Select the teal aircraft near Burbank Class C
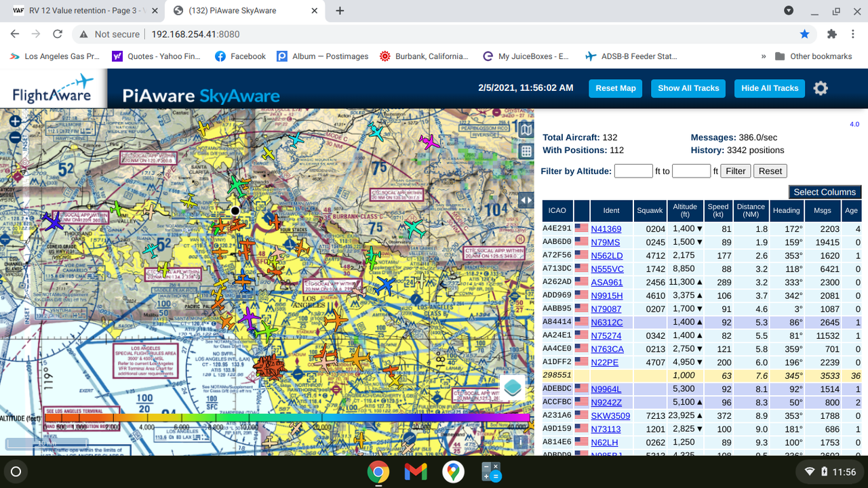The width and height of the screenshot is (868, 488). [414, 228]
